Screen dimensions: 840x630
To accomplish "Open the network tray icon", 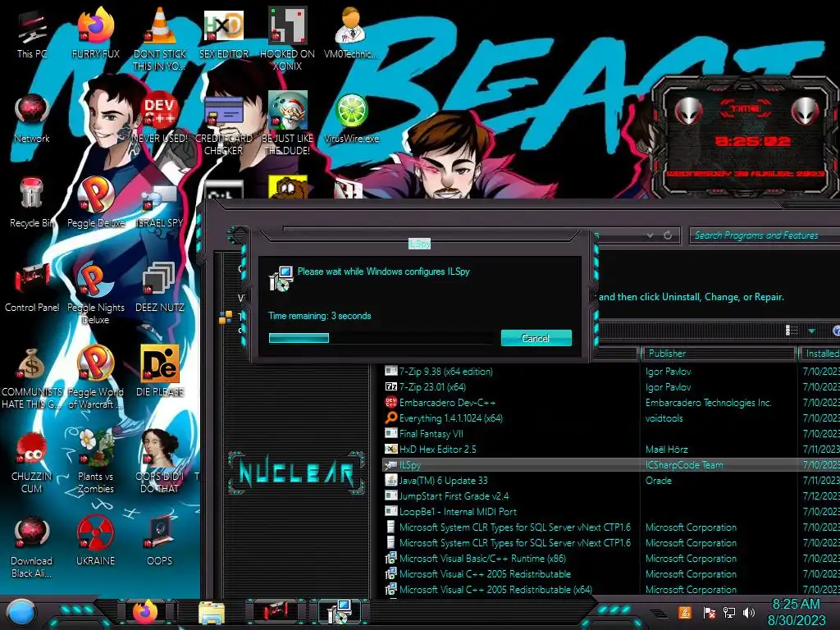I will [x=729, y=612].
